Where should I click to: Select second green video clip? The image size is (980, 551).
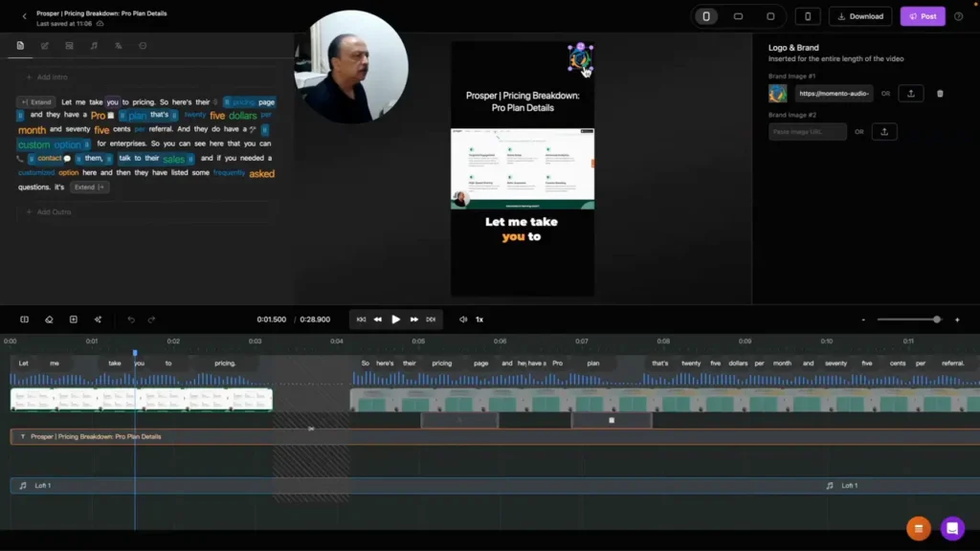pos(665,400)
